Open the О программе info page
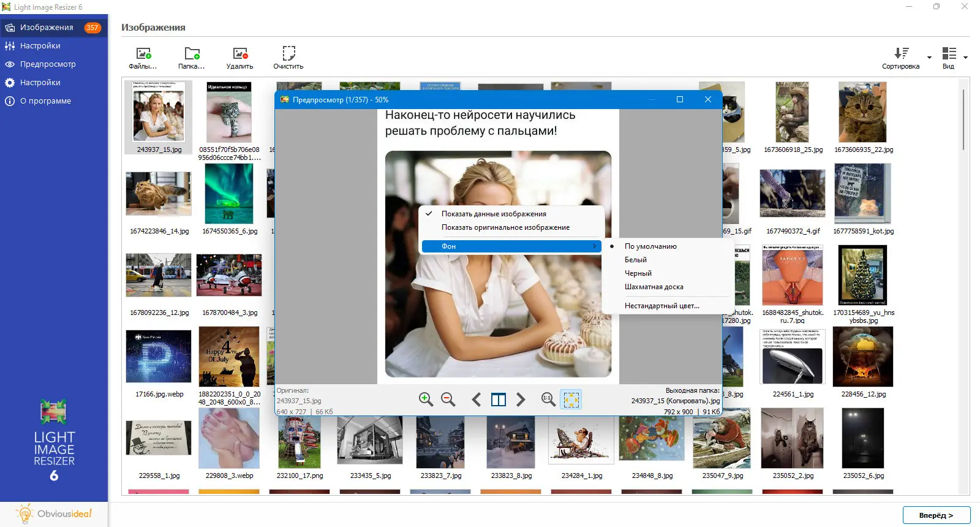This screenshot has width=980, height=527. coord(54,100)
